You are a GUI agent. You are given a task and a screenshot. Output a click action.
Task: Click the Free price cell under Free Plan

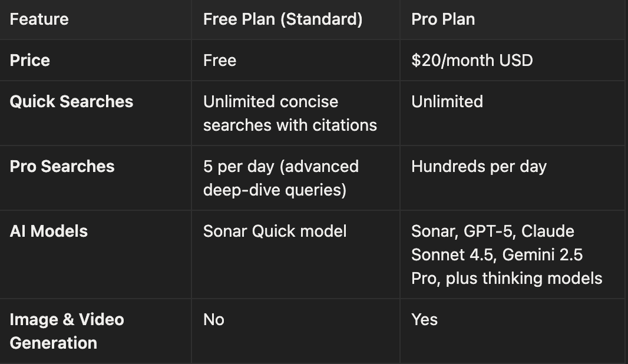pyautogui.click(x=220, y=61)
